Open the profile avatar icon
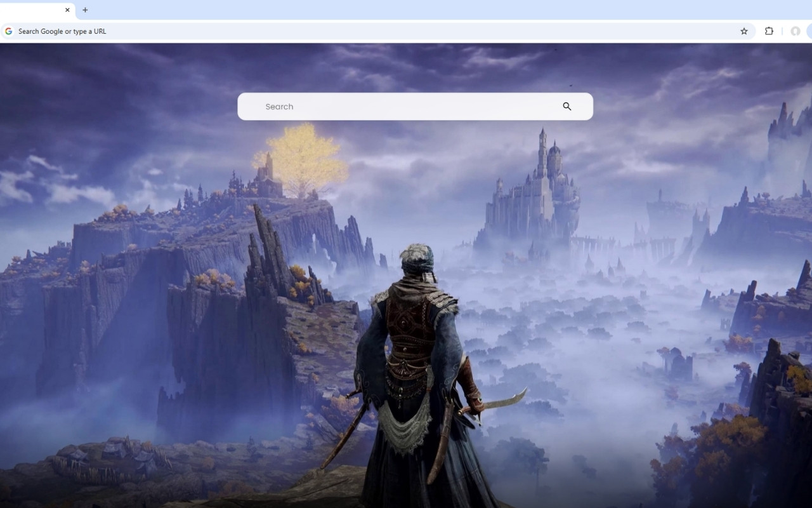This screenshot has height=508, width=812. pos(795,31)
